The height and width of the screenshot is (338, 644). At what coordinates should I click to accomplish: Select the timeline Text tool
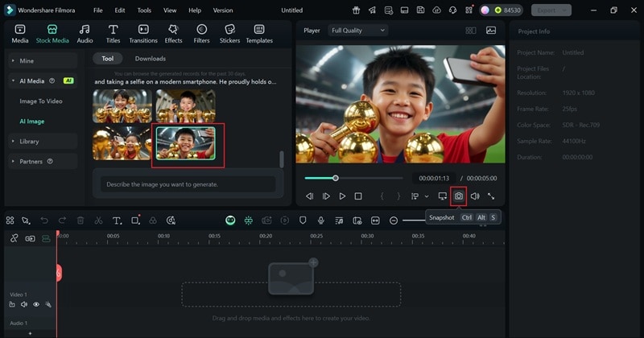pyautogui.click(x=117, y=221)
